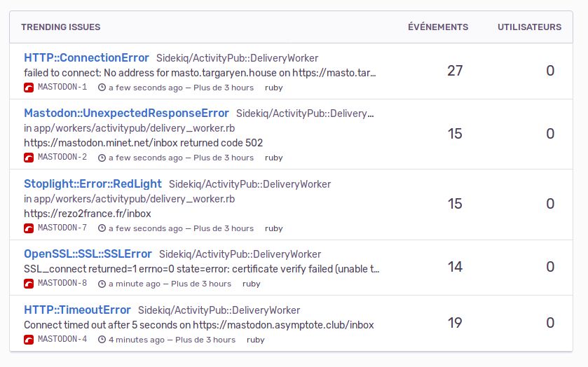
Task: Click the TRENDING ISSUES header
Action: point(60,27)
